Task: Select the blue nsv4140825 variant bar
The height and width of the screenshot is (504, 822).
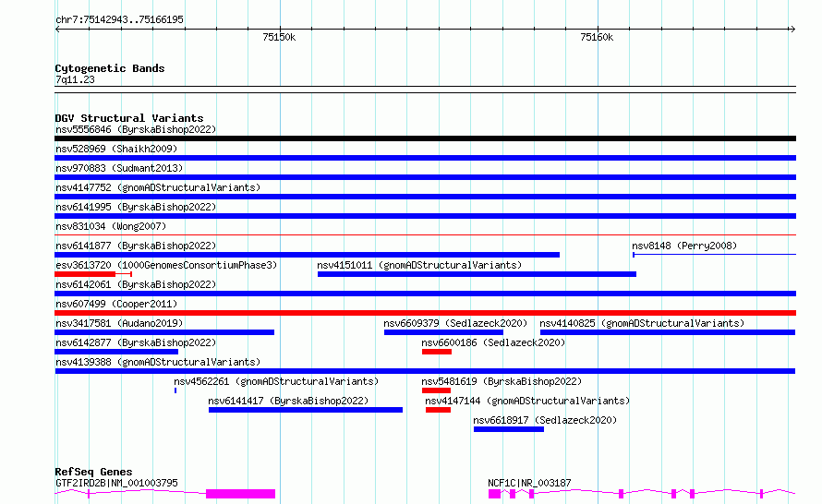Action: (x=668, y=332)
